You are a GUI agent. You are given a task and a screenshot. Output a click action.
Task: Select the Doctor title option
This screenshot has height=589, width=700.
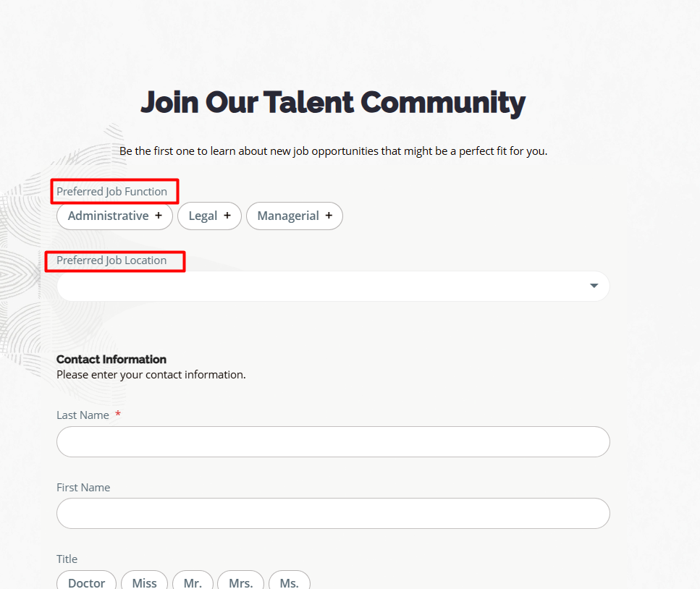(x=86, y=582)
